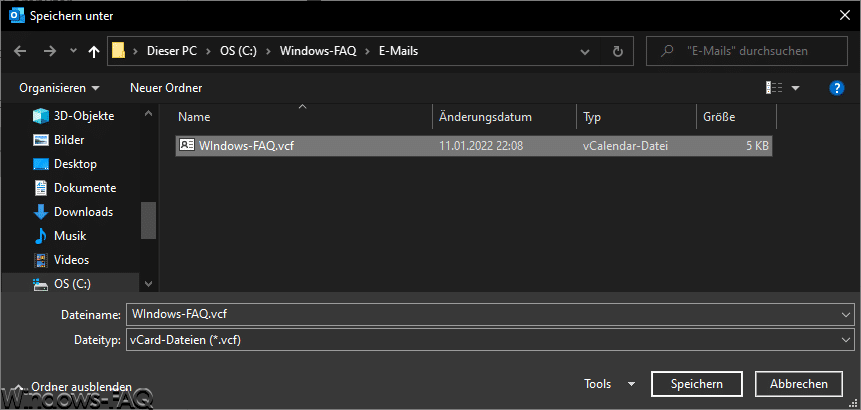Go back with the left arrow
The width and height of the screenshot is (861, 410).
[20, 51]
